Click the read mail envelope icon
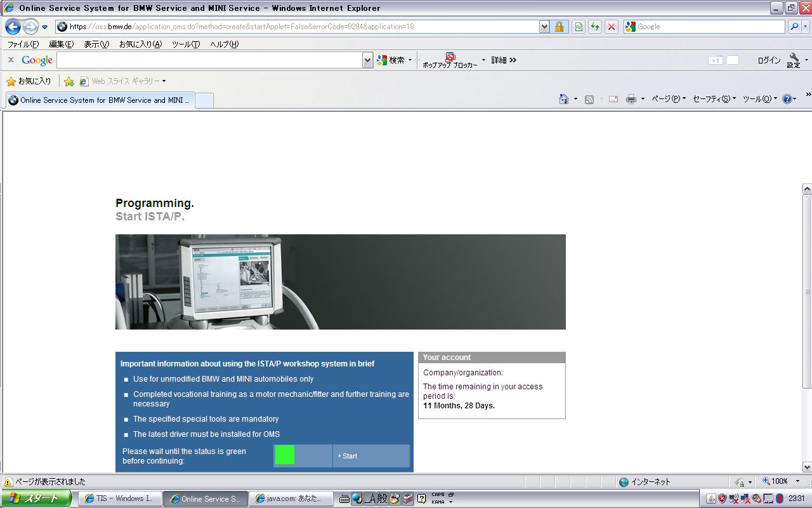The height and width of the screenshot is (508, 812). coord(613,99)
